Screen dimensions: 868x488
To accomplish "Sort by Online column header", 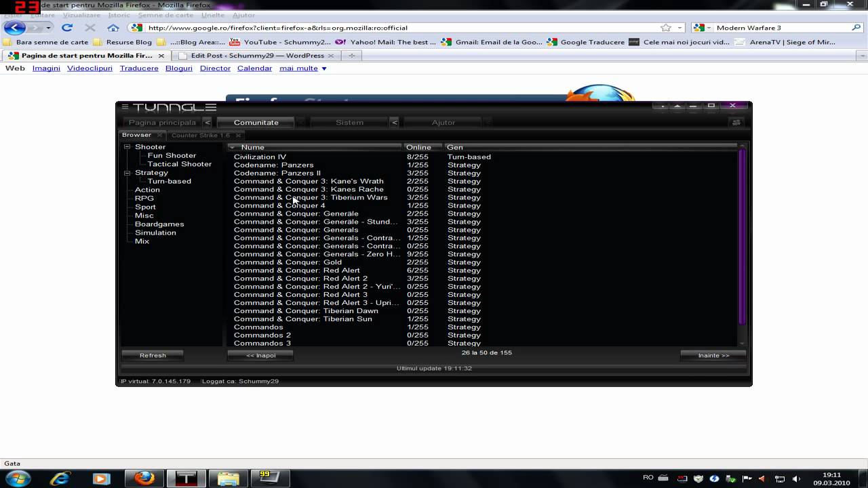I will coord(422,147).
